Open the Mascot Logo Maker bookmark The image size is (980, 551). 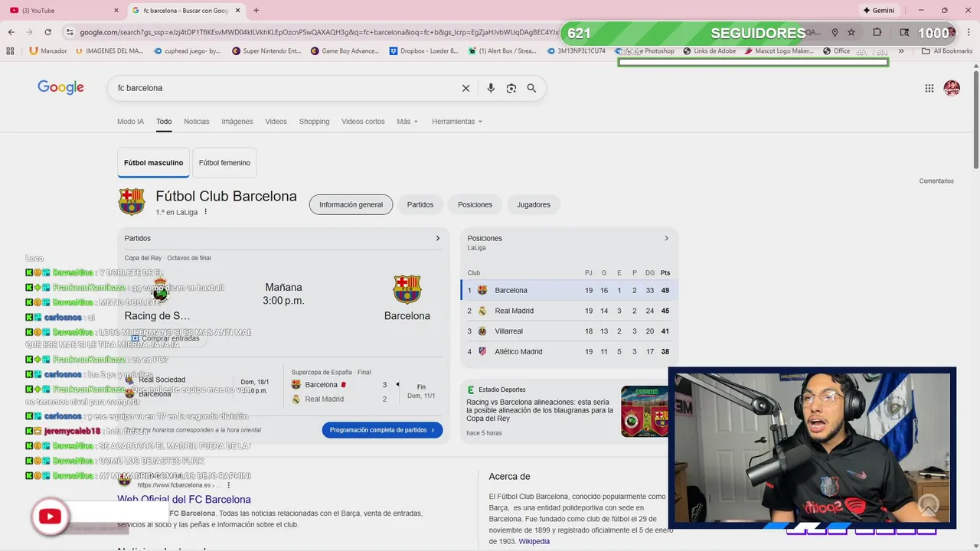point(779,51)
